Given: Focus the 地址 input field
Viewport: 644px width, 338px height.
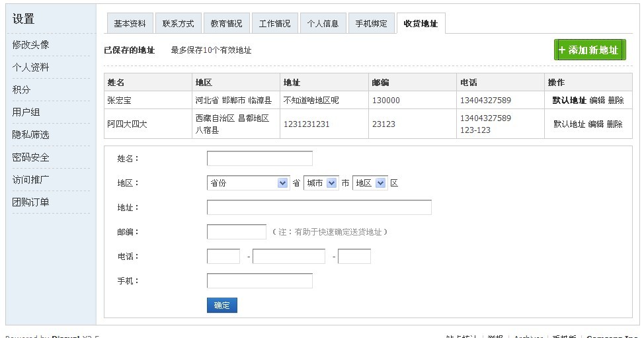Looking at the screenshot, I should (319, 208).
